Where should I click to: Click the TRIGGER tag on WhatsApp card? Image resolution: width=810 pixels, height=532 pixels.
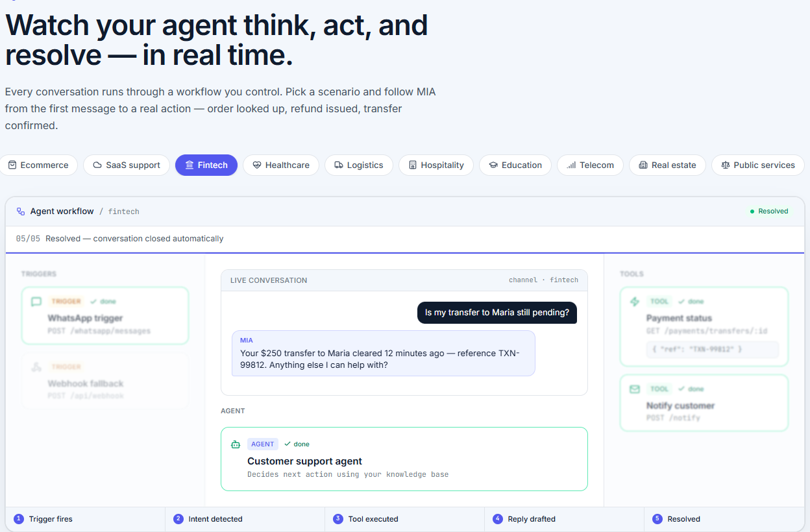tap(66, 302)
